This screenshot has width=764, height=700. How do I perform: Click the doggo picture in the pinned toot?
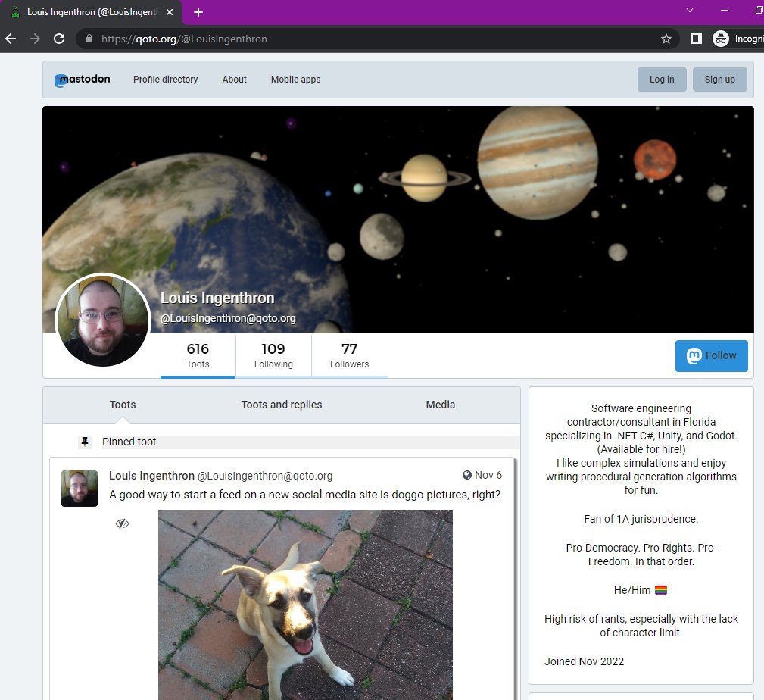[304, 605]
